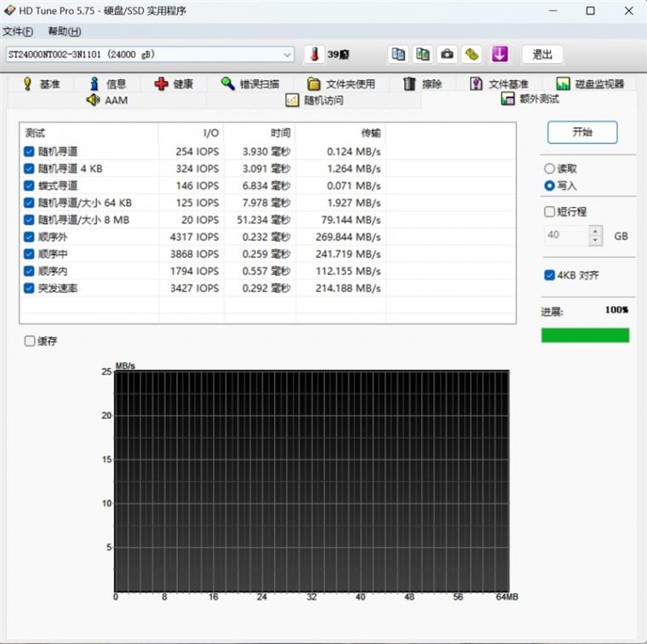This screenshot has height=644, width=647.
Task: Uncheck the 顺序内 checkbox
Action: point(29,271)
